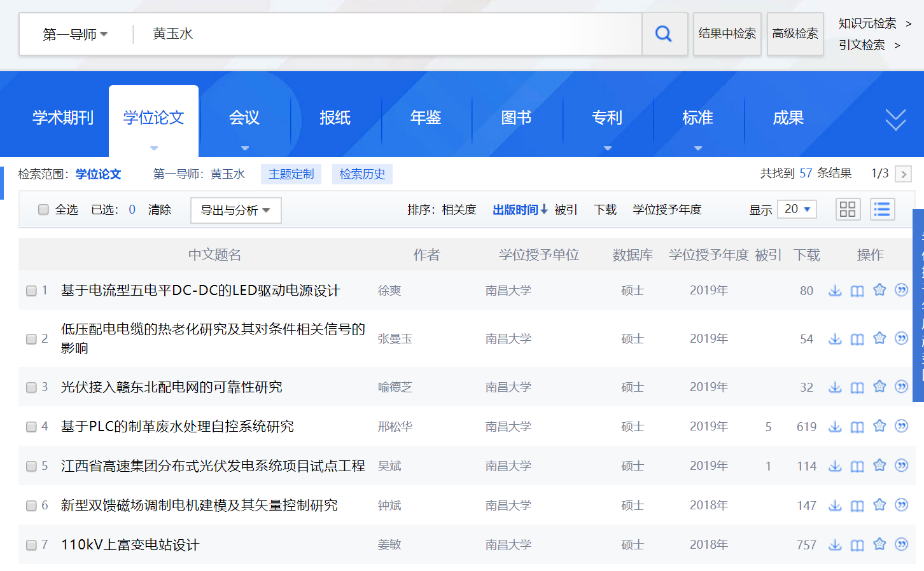The width and height of the screenshot is (924, 571).
Task: Check the box for result 2
Action: [31, 339]
